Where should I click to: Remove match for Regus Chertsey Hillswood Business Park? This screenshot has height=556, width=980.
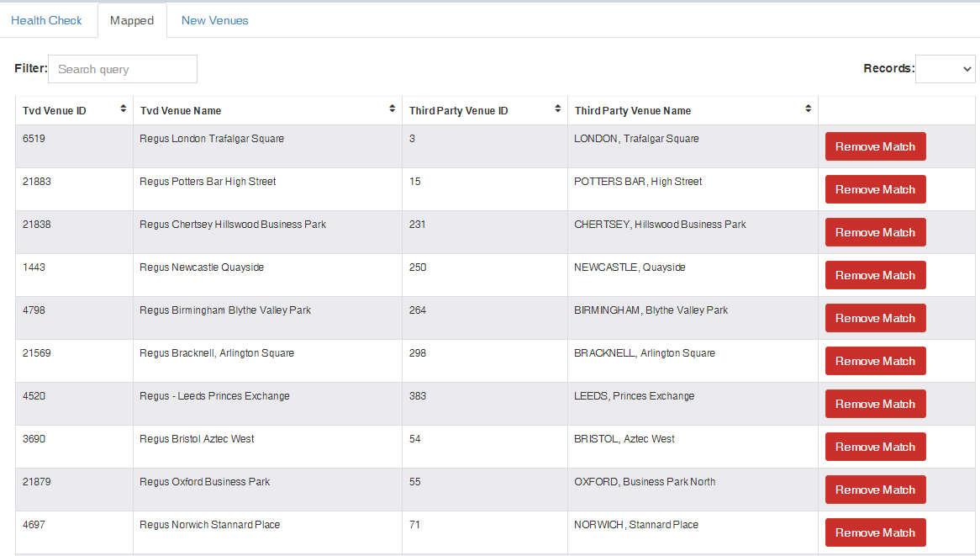(875, 232)
